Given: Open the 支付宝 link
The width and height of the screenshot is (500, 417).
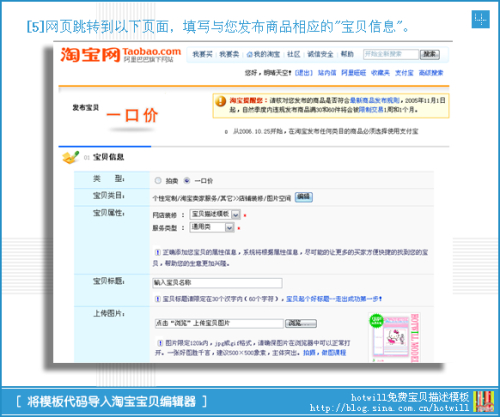Looking at the screenshot, I should [x=404, y=73].
